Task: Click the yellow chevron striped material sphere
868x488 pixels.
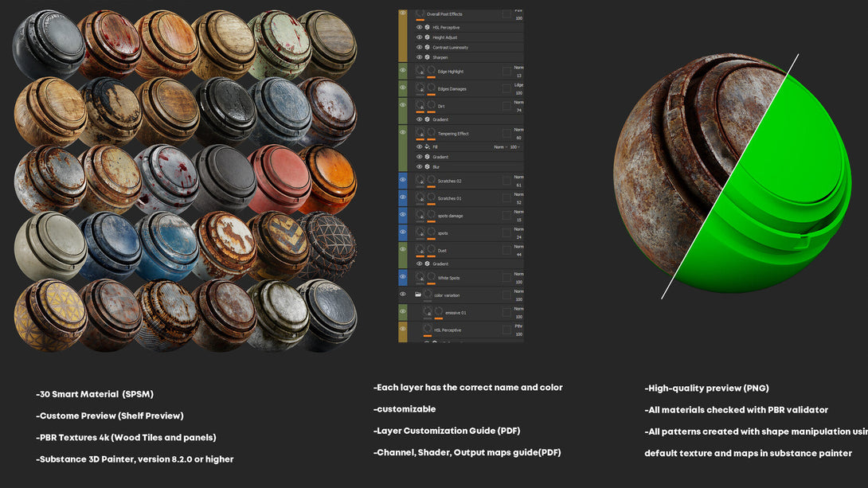Action: tap(279, 246)
